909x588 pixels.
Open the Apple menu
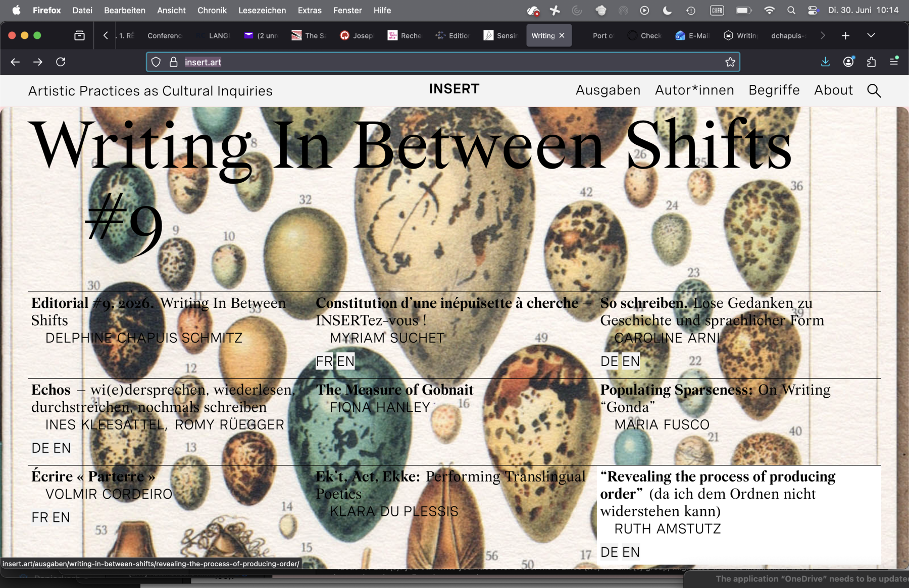coord(16,10)
